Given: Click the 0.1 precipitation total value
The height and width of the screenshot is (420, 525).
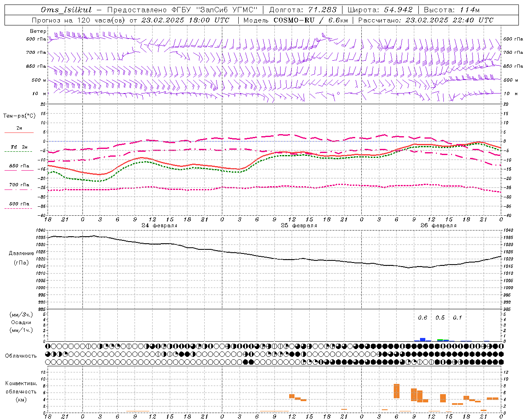Looking at the screenshot, I should (457, 318).
